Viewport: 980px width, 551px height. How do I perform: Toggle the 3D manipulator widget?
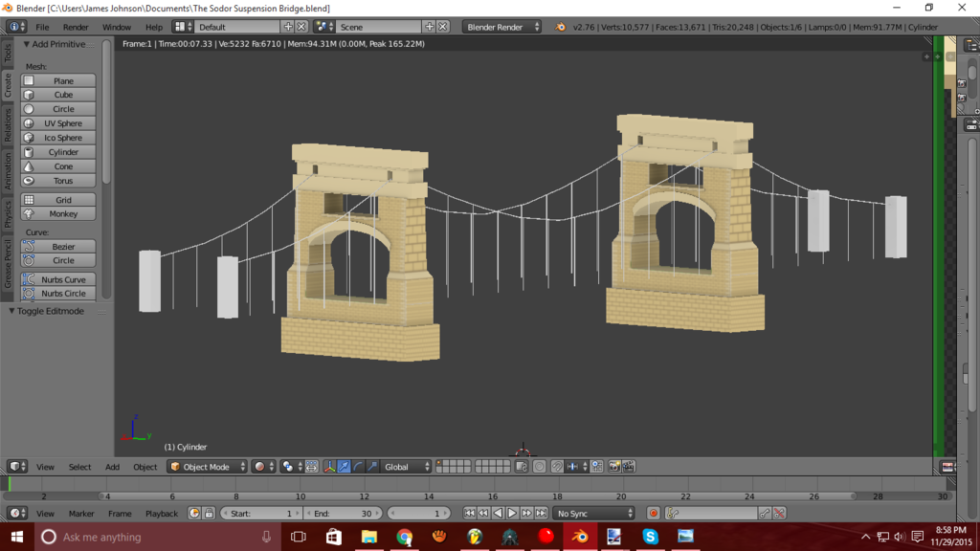(329, 467)
